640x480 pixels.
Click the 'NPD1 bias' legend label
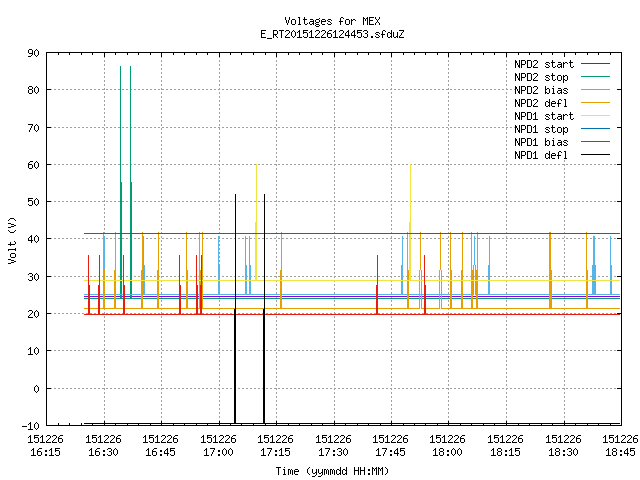tap(541, 142)
